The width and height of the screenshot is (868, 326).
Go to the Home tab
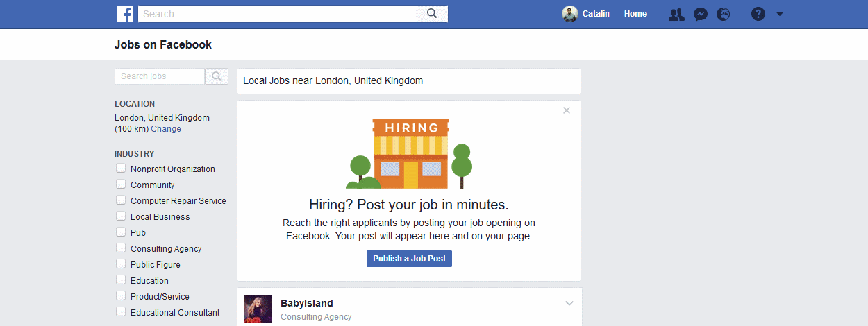coord(635,14)
